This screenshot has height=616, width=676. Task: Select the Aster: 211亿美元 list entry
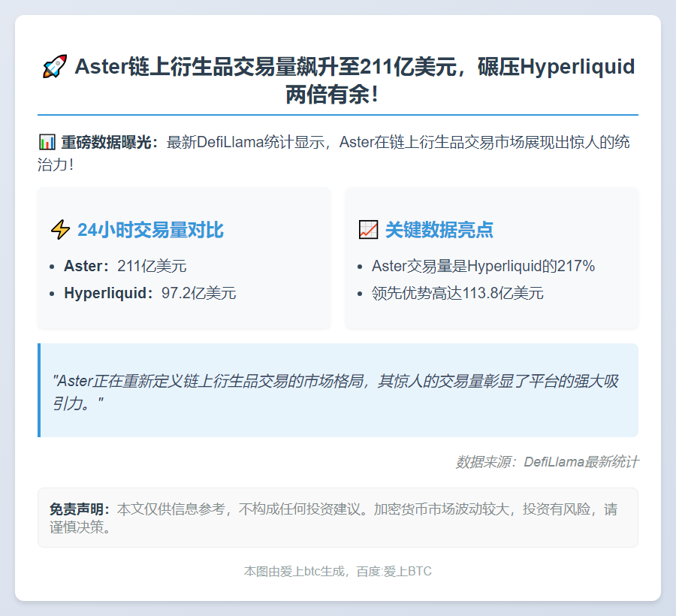point(125,266)
